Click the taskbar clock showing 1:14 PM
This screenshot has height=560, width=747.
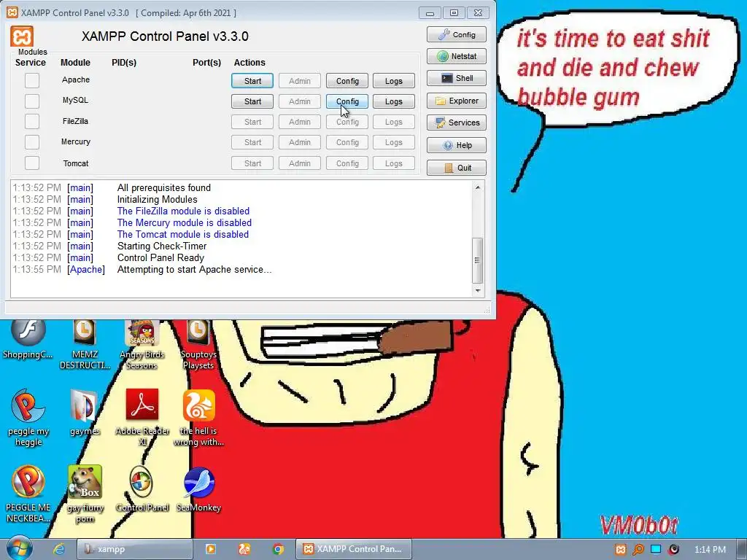coord(710,550)
